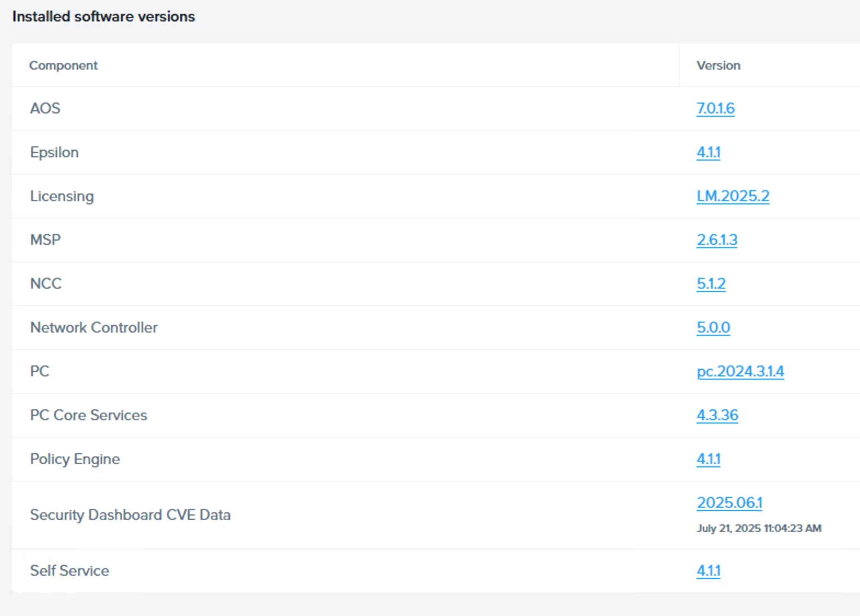Click the July 21, 2025 11:04:23 AM timestamp

pos(759,528)
